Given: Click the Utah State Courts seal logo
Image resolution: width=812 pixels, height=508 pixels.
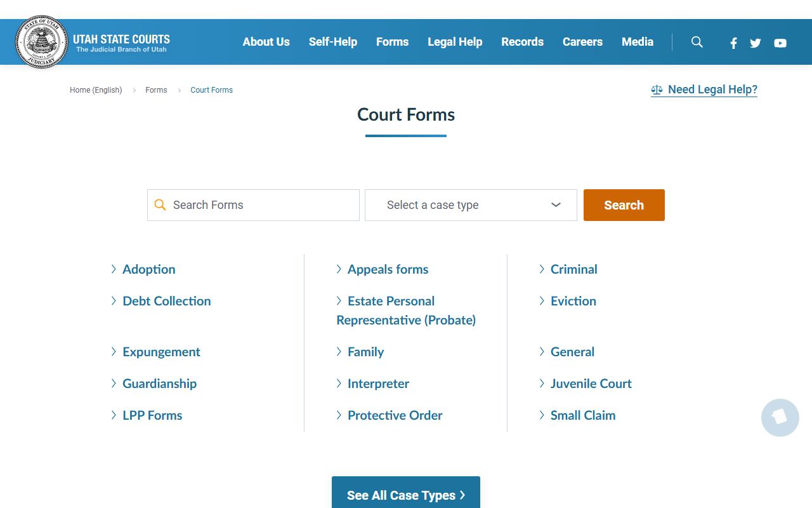Looking at the screenshot, I should [41, 42].
